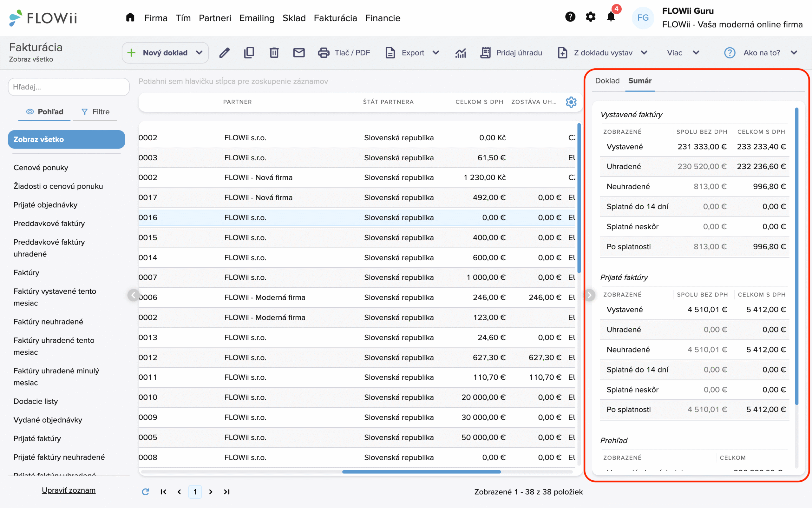Select row 0017 FLOWii - Nová firma

click(357, 197)
